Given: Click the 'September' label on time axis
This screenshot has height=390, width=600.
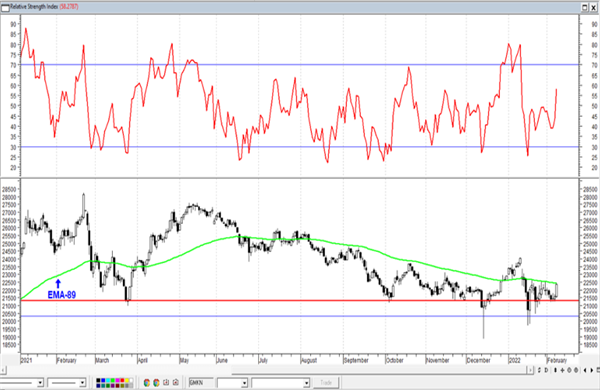Looking at the screenshot, I should coord(356,361).
